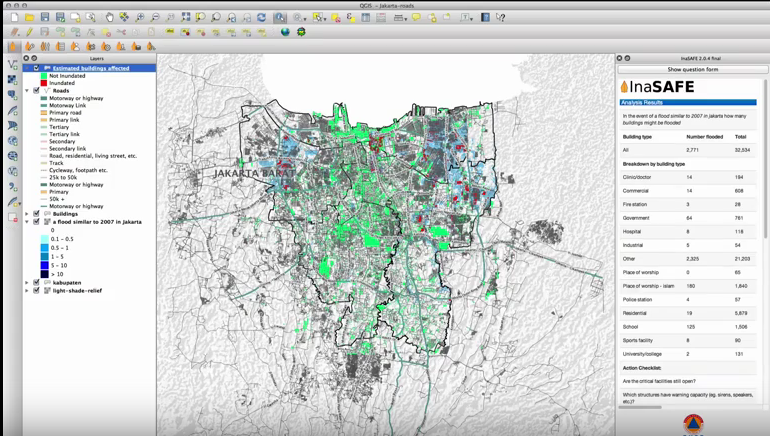This screenshot has width=770, height=436.
Task: Select the Pan Map hand tool
Action: 109,18
